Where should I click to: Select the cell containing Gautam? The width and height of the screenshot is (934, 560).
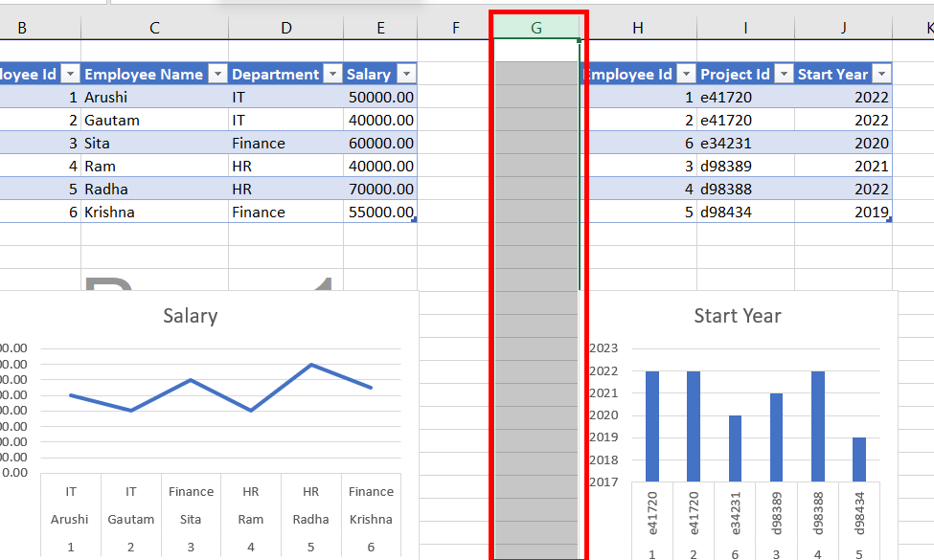(x=154, y=121)
